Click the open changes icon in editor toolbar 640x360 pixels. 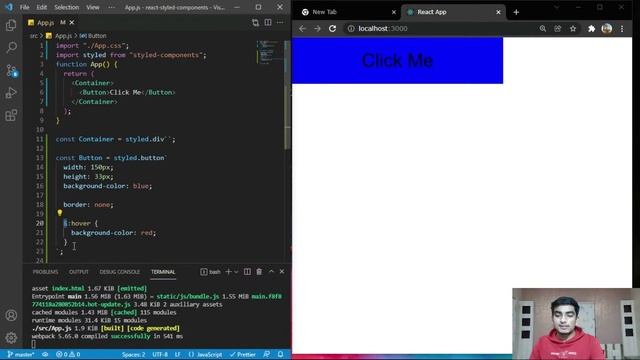pos(256,22)
